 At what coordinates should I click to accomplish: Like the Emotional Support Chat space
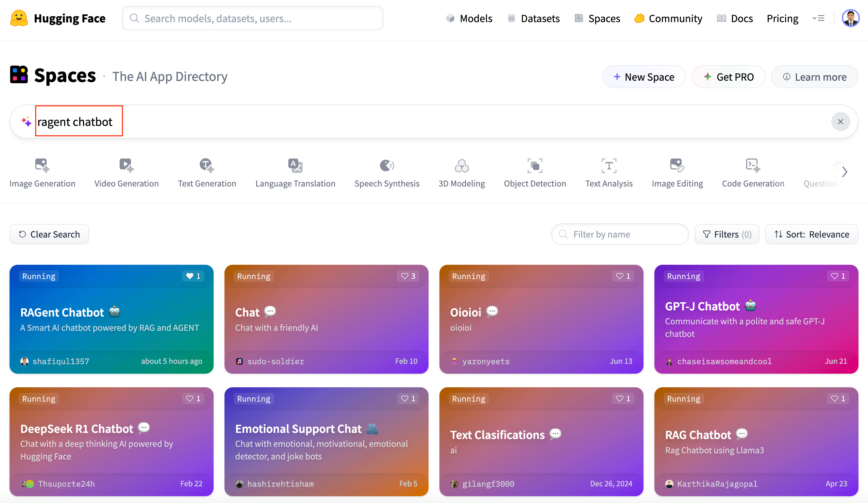(408, 399)
